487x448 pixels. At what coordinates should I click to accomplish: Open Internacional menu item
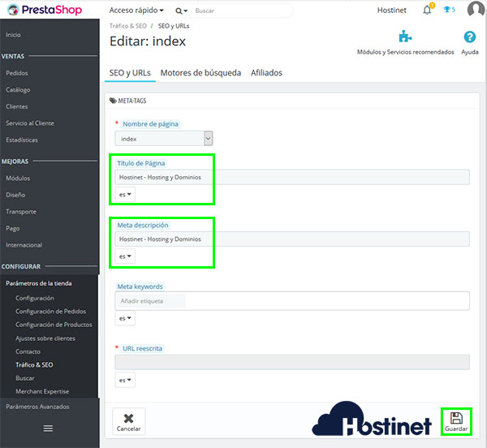(24, 245)
